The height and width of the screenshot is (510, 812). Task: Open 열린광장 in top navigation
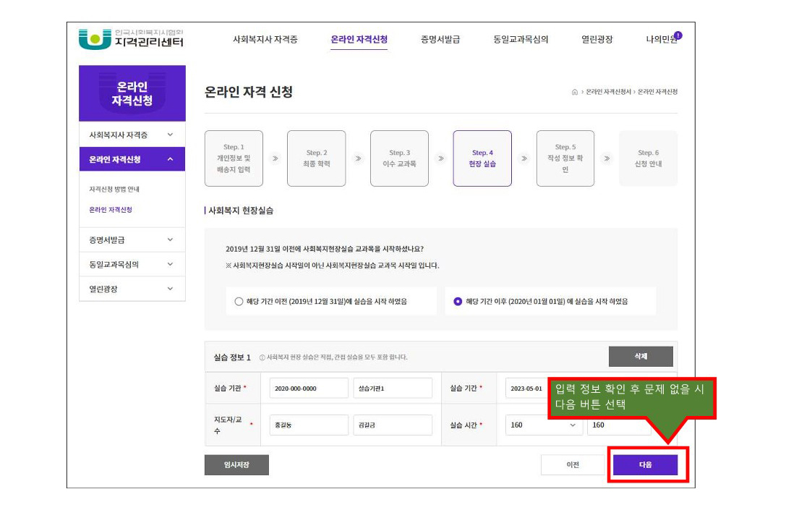pos(597,39)
